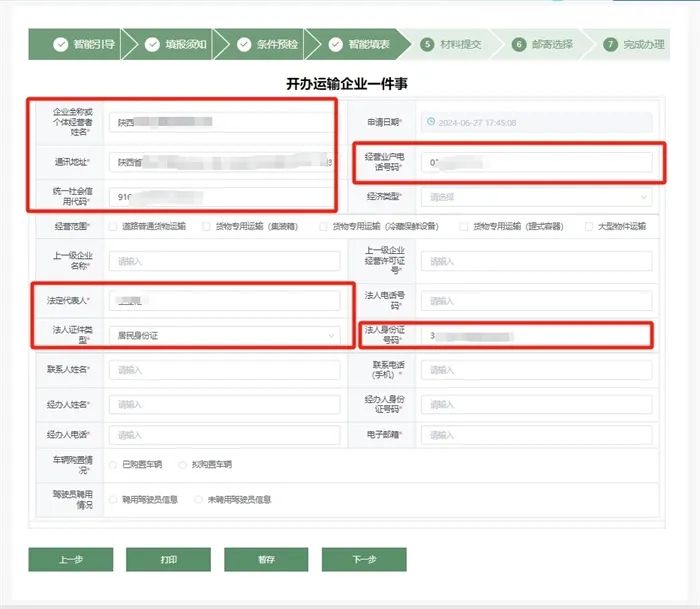
Task: Click the 填报须知 step checkmark icon
Action: click(x=152, y=44)
